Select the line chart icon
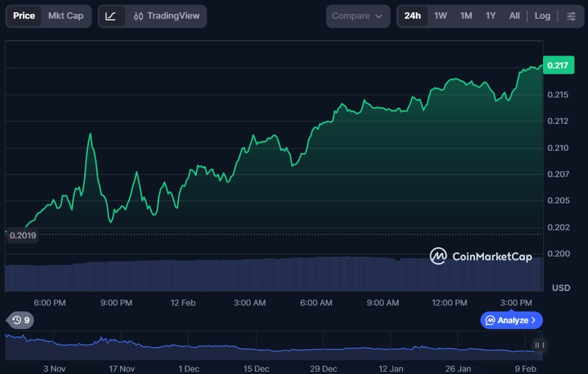This screenshot has height=374, width=588. click(110, 16)
